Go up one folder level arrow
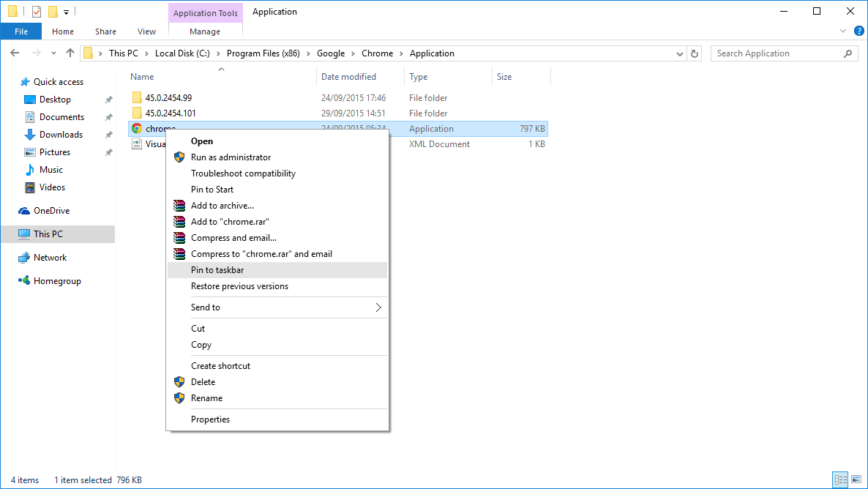 coord(70,53)
